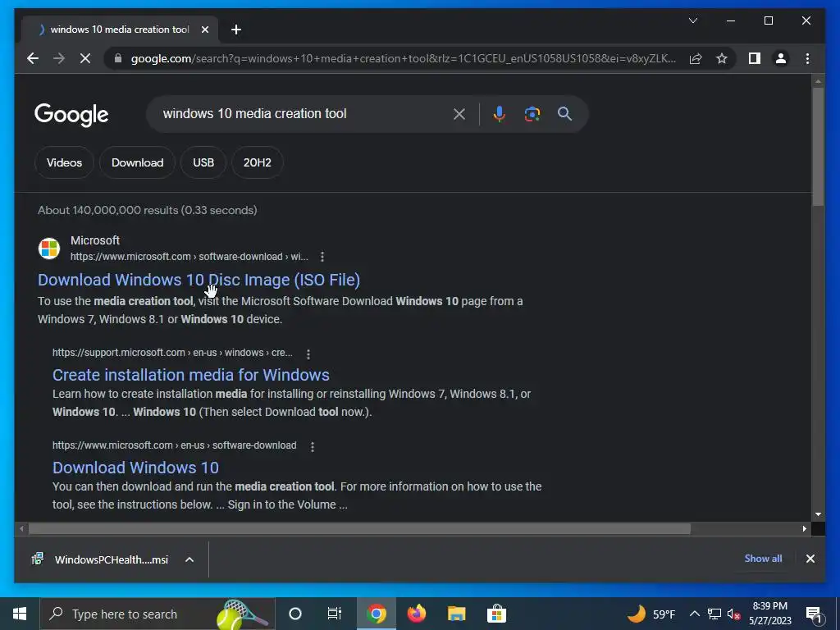Open the Windows Start menu

tap(20, 614)
